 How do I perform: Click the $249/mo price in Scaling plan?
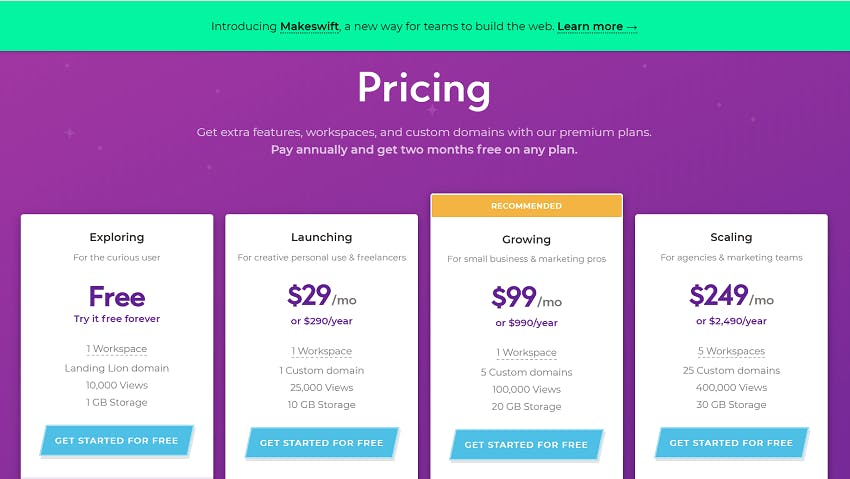(x=731, y=296)
